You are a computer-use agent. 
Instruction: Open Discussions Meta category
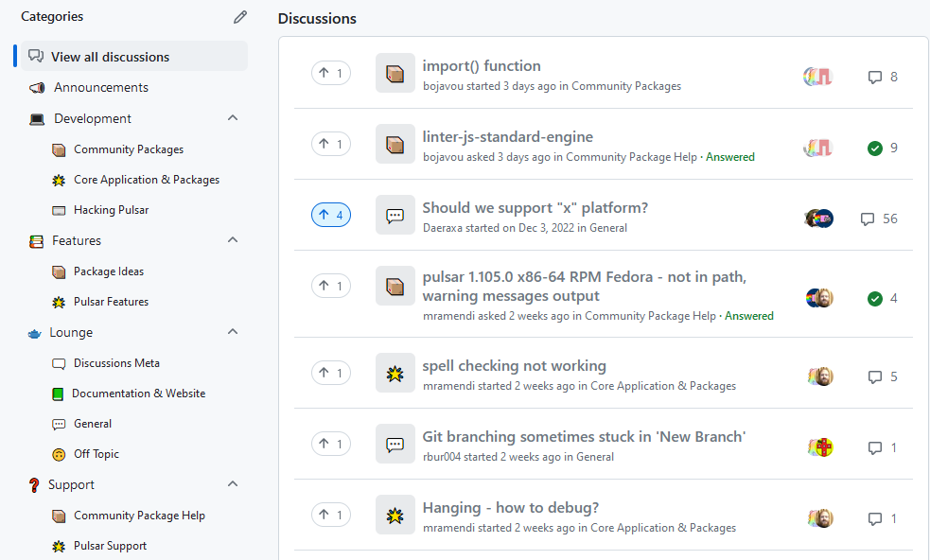pyautogui.click(x=116, y=363)
